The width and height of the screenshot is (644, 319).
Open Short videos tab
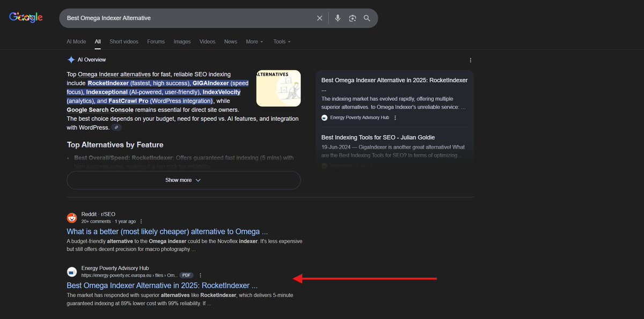tap(124, 42)
